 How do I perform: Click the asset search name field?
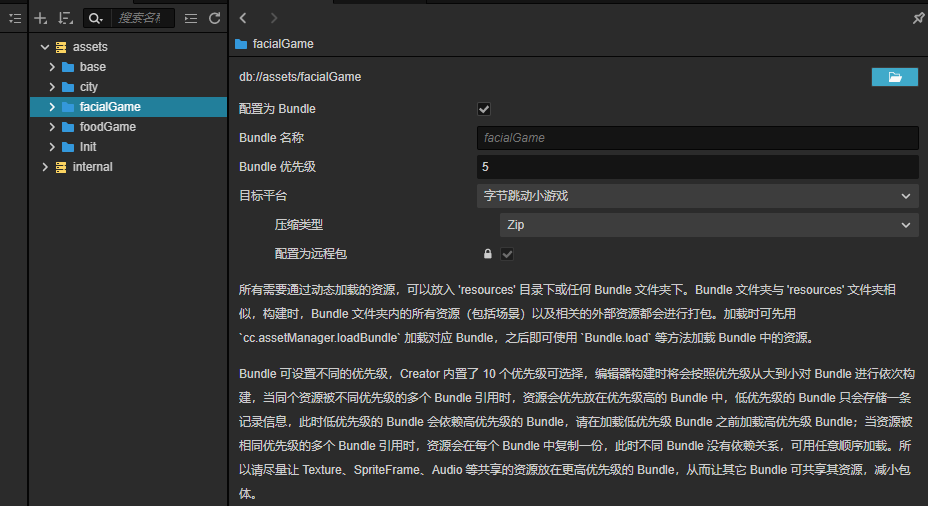[x=143, y=18]
